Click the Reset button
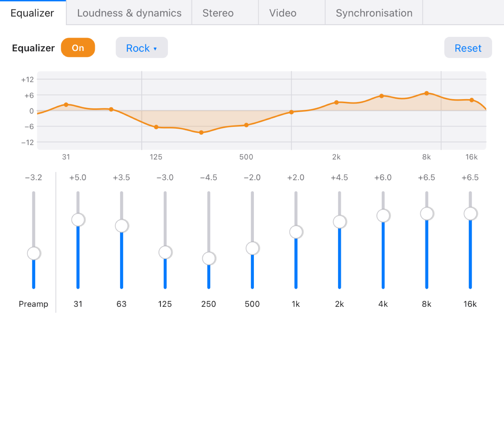The image size is (504, 444). click(x=468, y=48)
